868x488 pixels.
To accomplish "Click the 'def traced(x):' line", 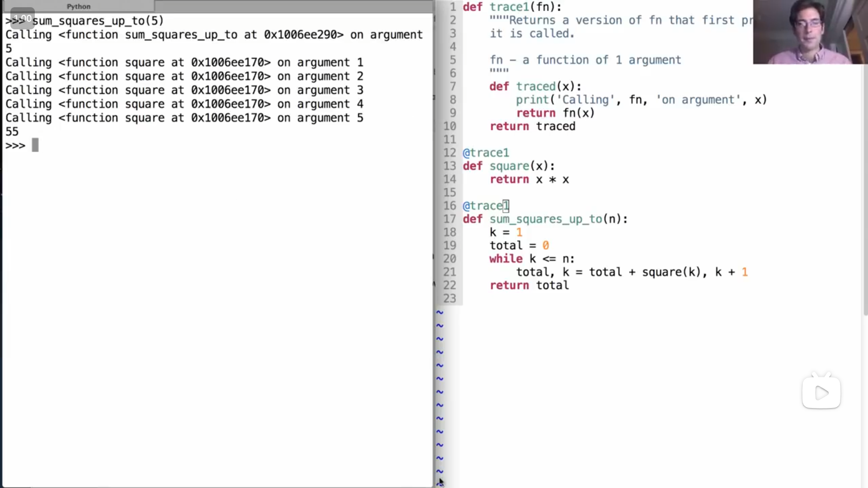I will (535, 86).
